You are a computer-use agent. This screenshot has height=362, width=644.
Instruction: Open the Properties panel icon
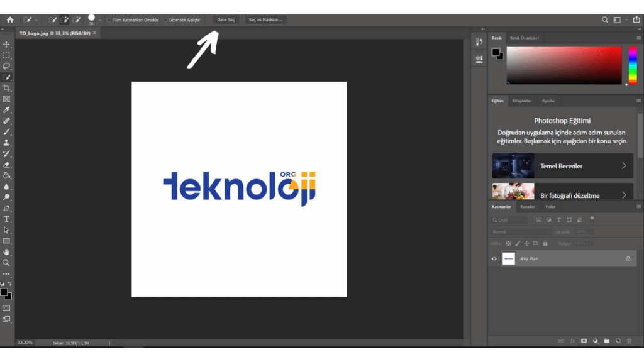coord(479,59)
